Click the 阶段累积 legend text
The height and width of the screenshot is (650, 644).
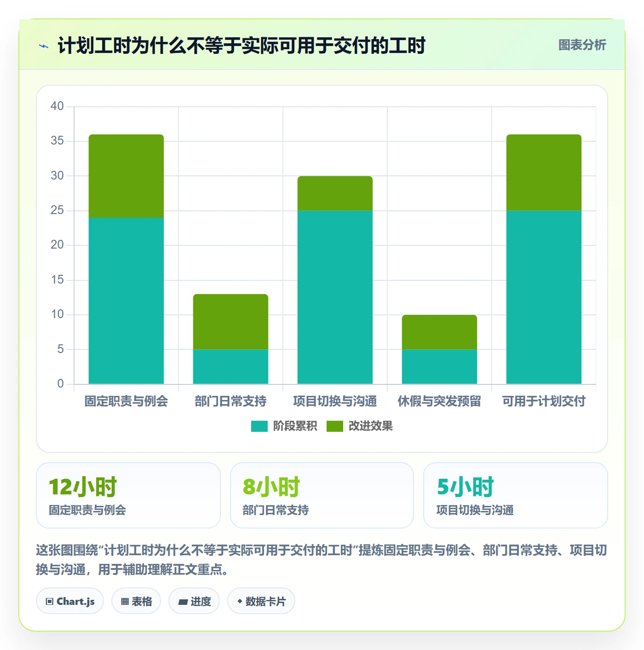coord(295,426)
